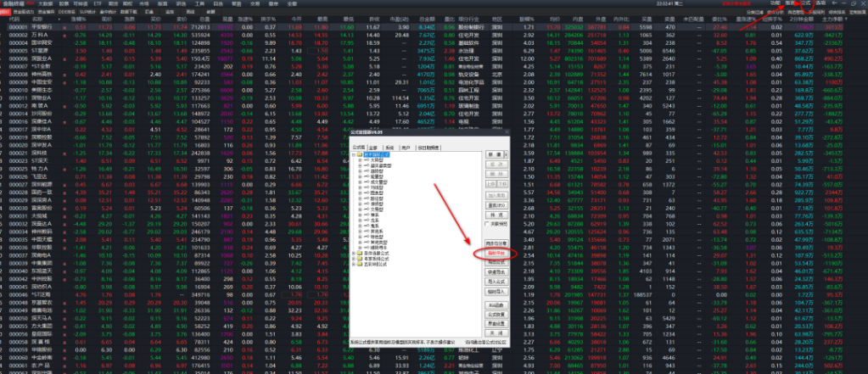Click the formula icon beside 均线型

(366, 187)
